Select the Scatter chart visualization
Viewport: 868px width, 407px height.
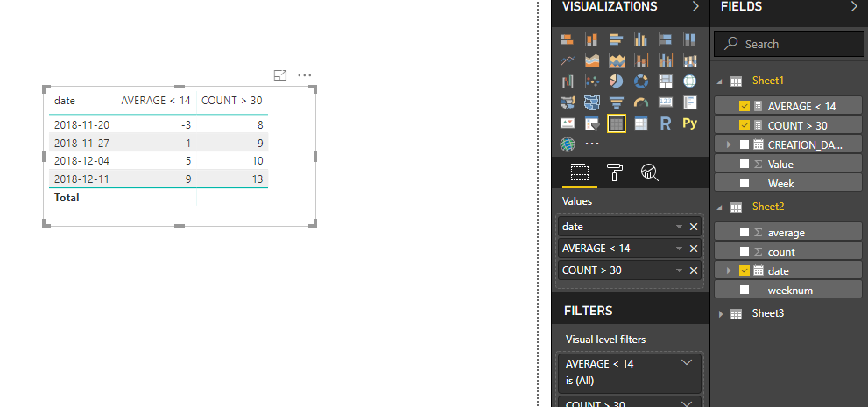point(592,81)
